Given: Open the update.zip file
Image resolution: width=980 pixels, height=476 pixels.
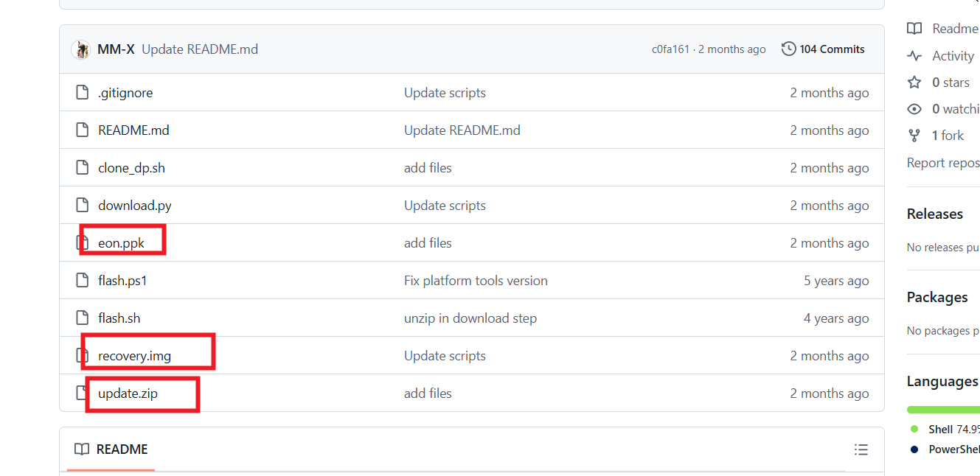Looking at the screenshot, I should click(128, 393).
